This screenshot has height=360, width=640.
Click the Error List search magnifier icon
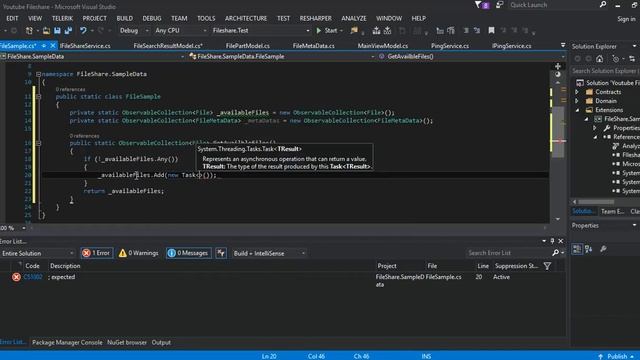pyautogui.click(x=555, y=253)
